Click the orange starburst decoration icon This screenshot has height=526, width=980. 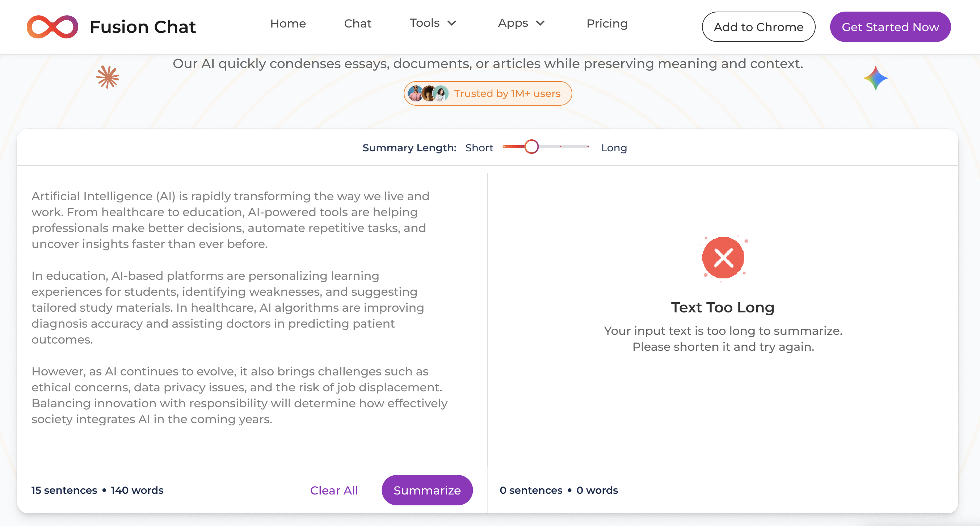[108, 77]
